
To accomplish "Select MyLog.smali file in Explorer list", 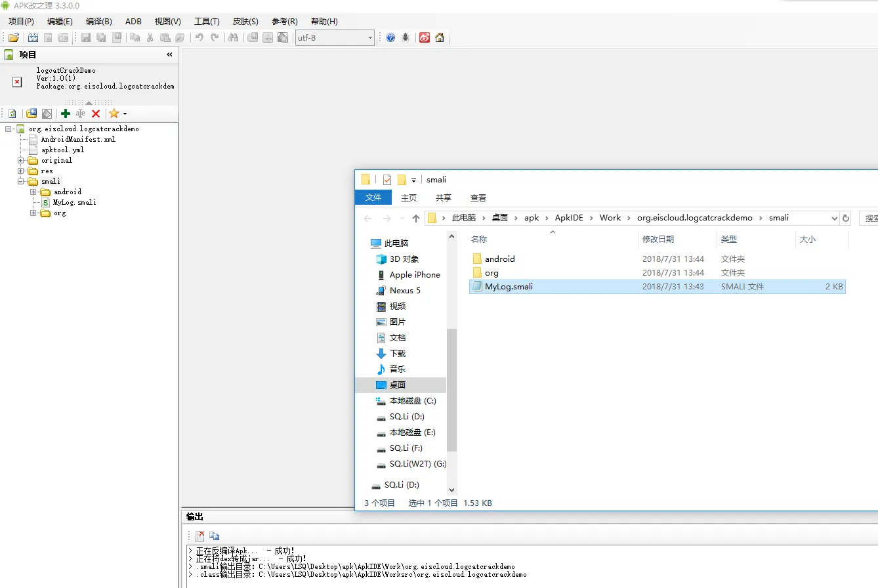I will coord(657,287).
